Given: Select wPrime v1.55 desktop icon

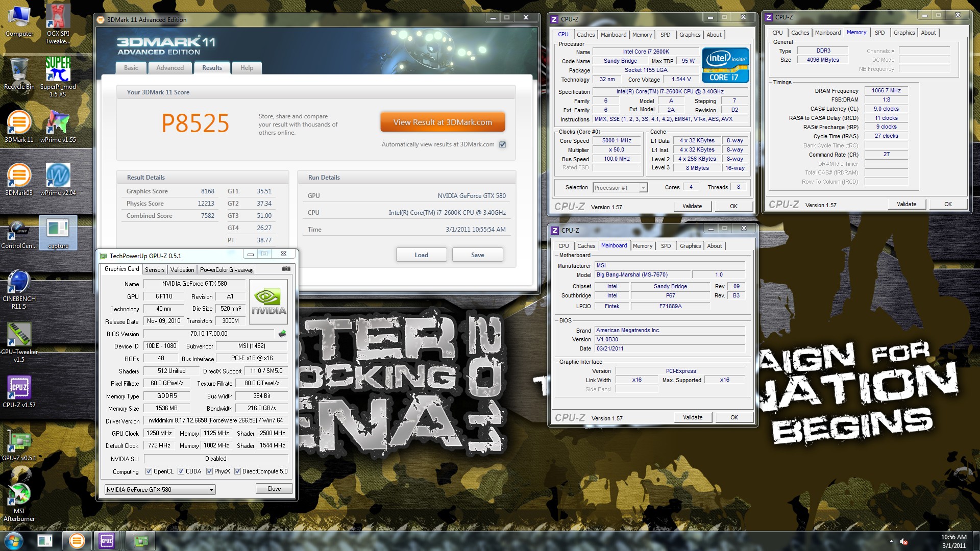Looking at the screenshot, I should (58, 127).
